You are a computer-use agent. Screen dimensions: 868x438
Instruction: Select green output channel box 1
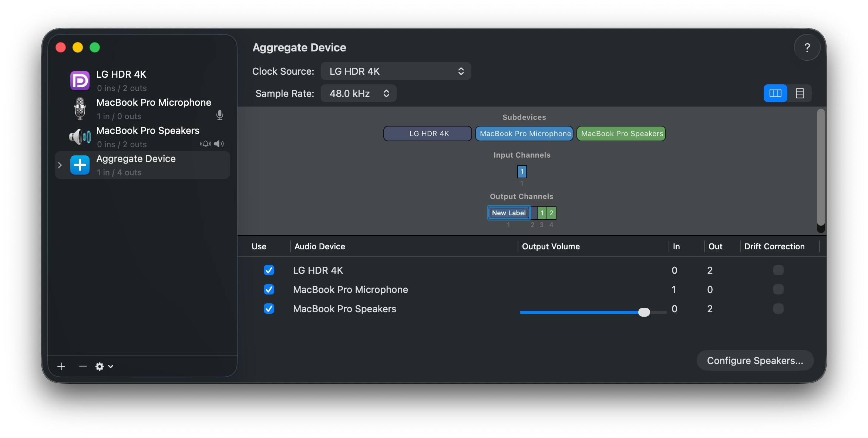[542, 213]
